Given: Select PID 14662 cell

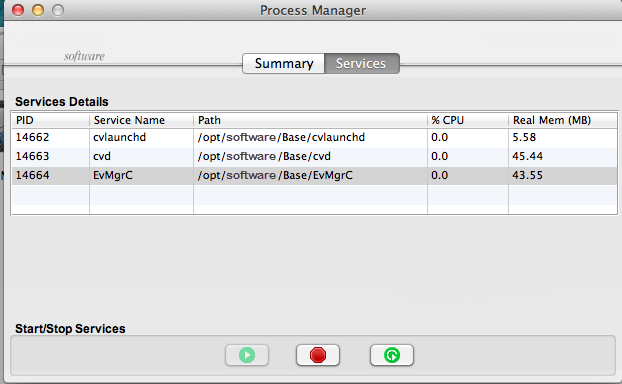Looking at the screenshot, I should (50, 137).
